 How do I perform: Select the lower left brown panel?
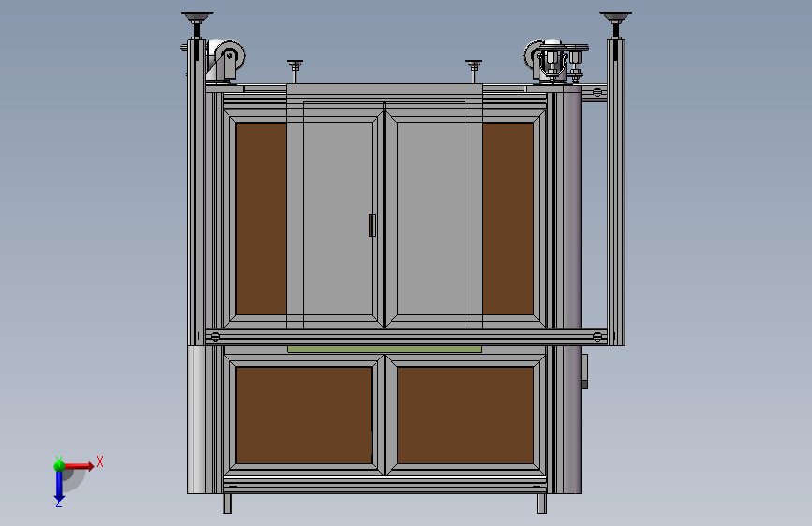point(303,416)
